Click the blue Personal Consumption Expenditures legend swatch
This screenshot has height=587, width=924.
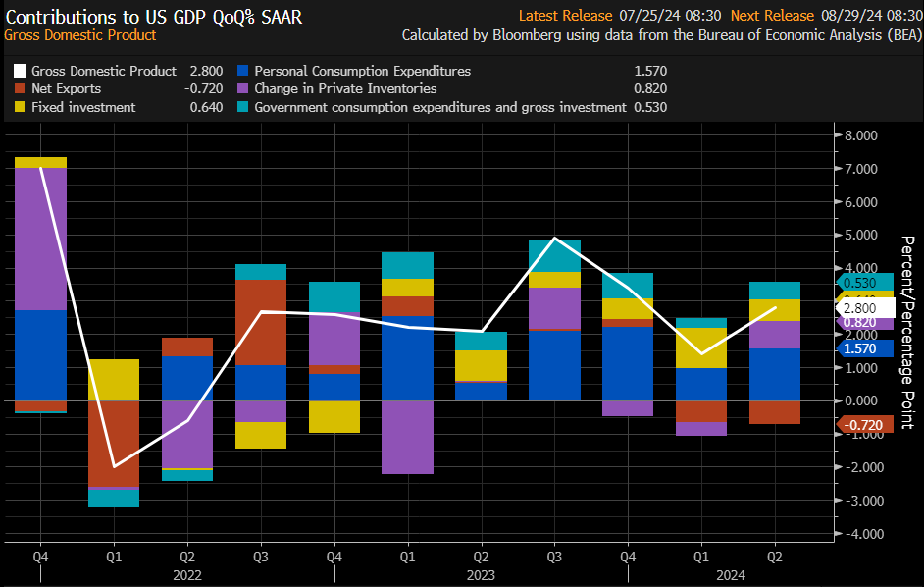click(243, 72)
